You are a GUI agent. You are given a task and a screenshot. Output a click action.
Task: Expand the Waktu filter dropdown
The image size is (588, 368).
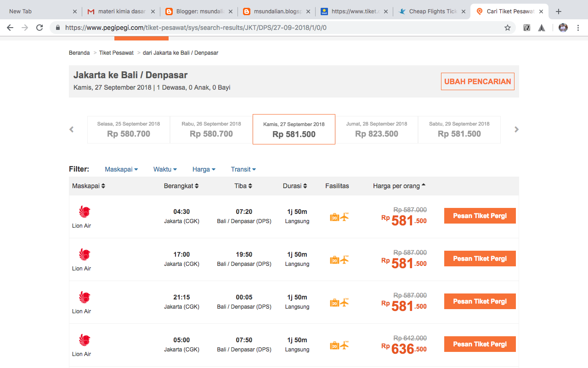(x=165, y=169)
